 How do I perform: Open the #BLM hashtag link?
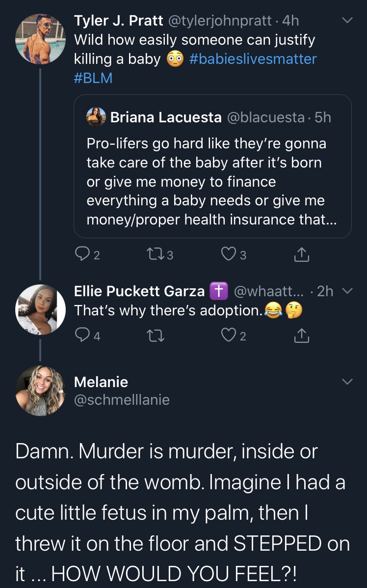click(93, 78)
